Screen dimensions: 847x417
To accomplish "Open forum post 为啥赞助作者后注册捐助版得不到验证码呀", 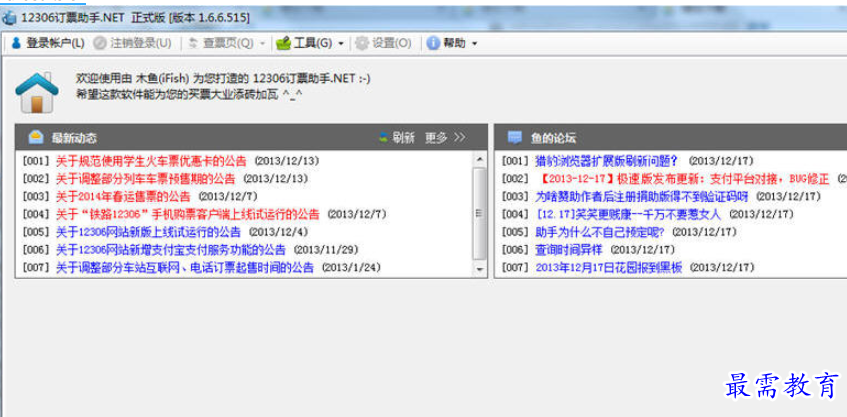I will tap(642, 197).
